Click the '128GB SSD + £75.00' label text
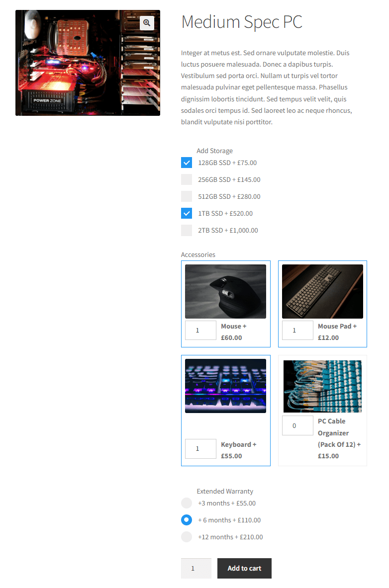389x588 pixels. coord(227,163)
